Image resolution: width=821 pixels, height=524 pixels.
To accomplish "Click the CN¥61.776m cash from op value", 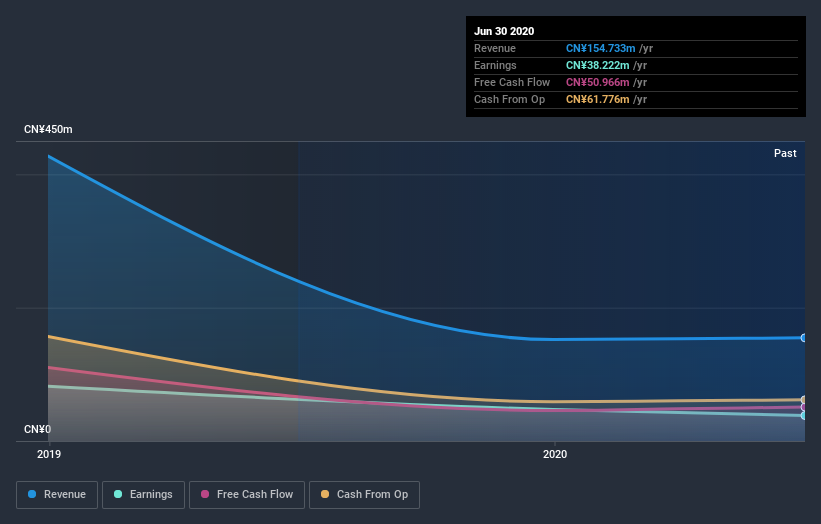I will pyautogui.click(x=597, y=99).
